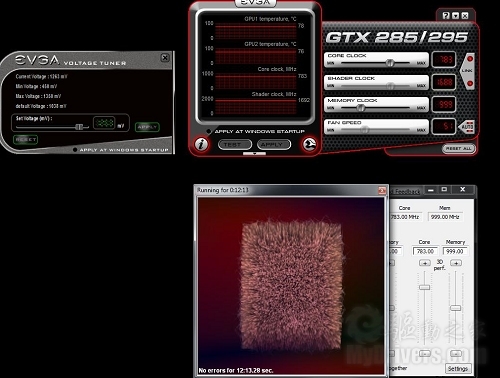Click the Mem readout '999.00 MHz'

445,217
